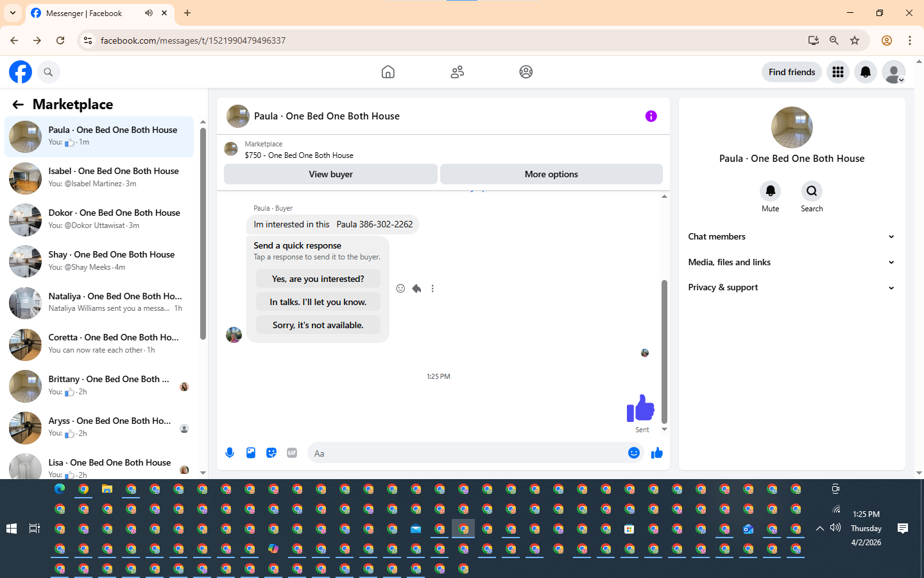This screenshot has width=924, height=578.
Task: Click the Chrome address bar URL
Action: pyautogui.click(x=193, y=40)
